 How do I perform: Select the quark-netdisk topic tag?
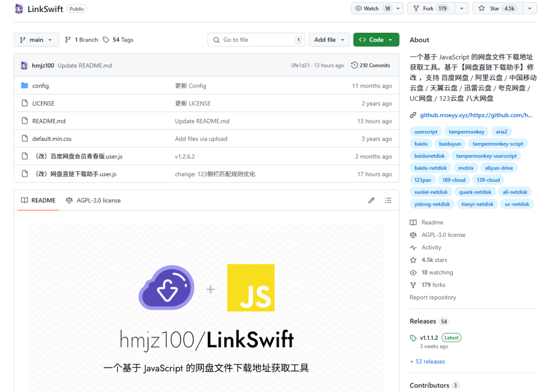pos(475,192)
